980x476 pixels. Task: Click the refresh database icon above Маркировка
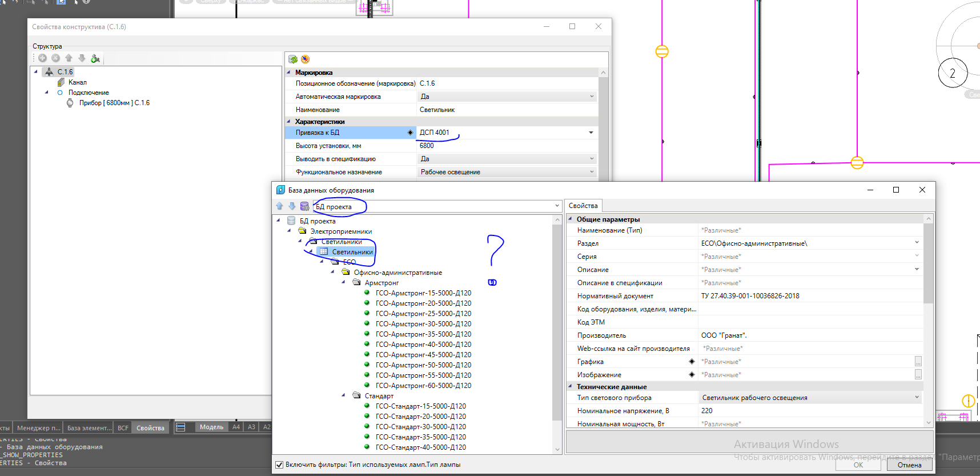click(293, 59)
